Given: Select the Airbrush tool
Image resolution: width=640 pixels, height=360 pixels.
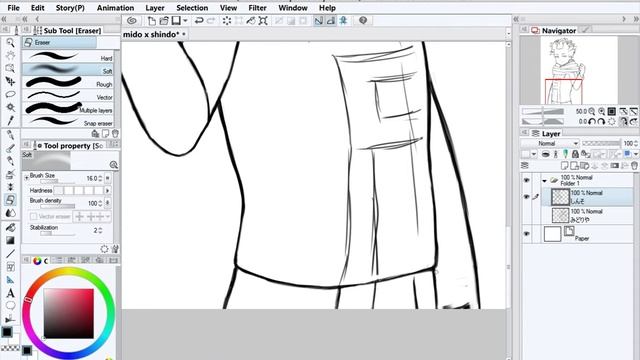Looking at the screenshot, I should pyautogui.click(x=10, y=174).
